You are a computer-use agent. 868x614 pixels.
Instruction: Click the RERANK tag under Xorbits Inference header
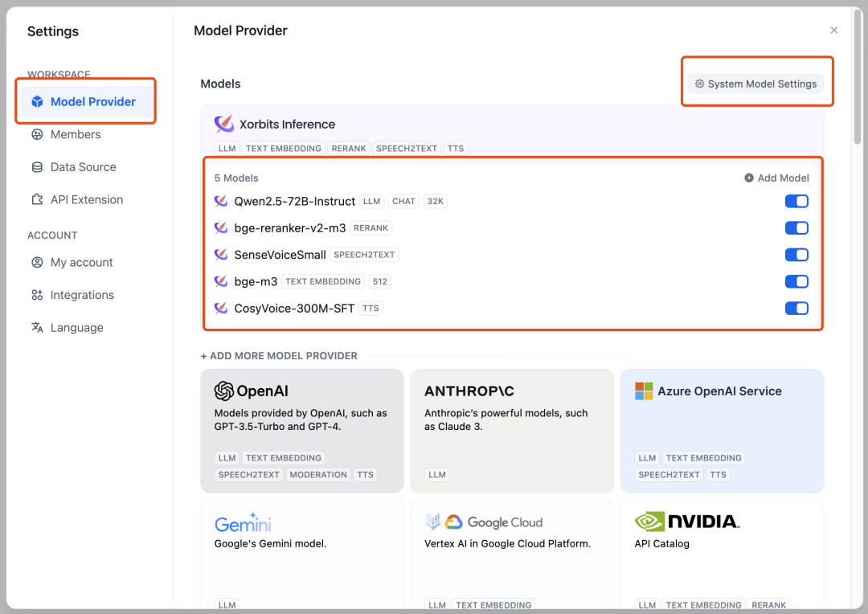pos(349,149)
